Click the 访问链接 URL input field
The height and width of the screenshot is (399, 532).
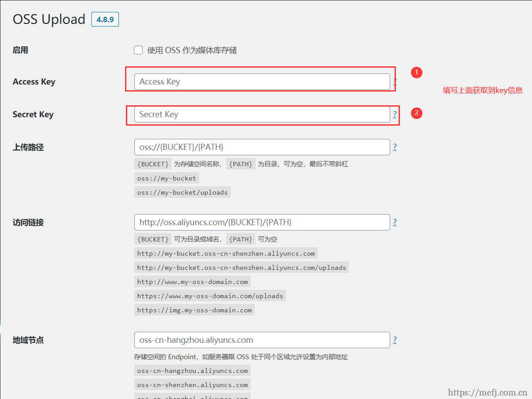[262, 222]
